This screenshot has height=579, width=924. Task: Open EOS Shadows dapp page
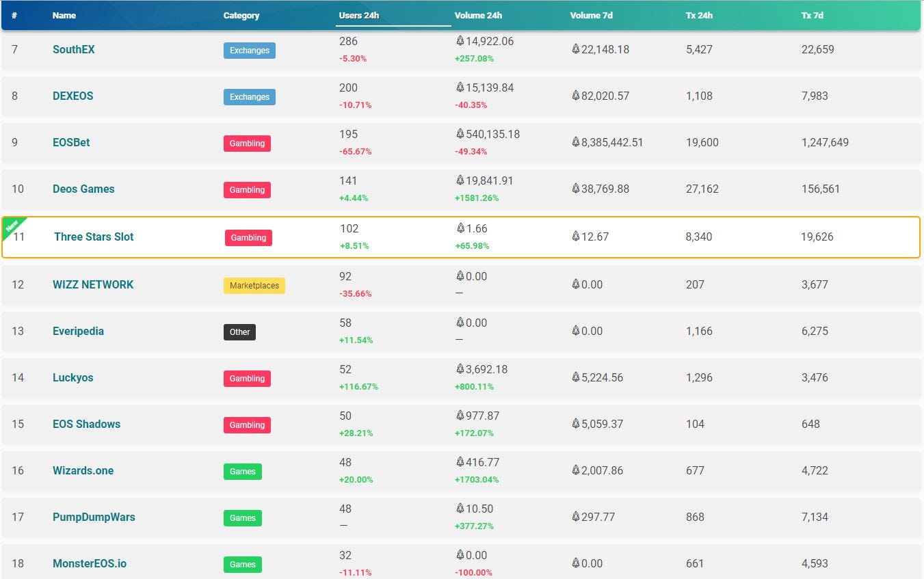point(86,424)
